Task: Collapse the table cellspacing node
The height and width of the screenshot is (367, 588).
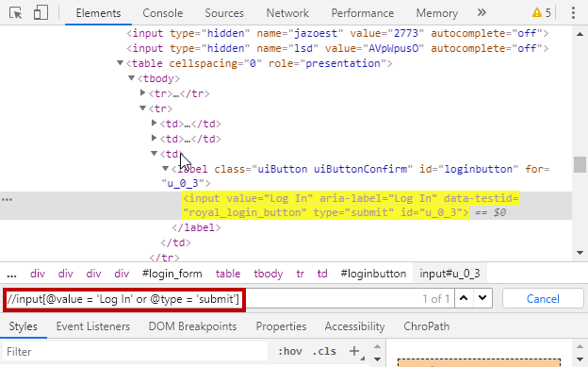Action: click(x=120, y=63)
